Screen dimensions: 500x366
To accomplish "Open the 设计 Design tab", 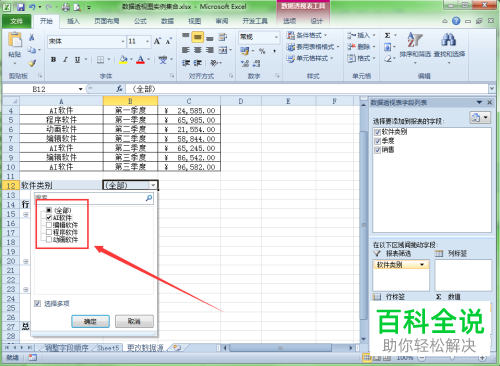I will pos(317,21).
